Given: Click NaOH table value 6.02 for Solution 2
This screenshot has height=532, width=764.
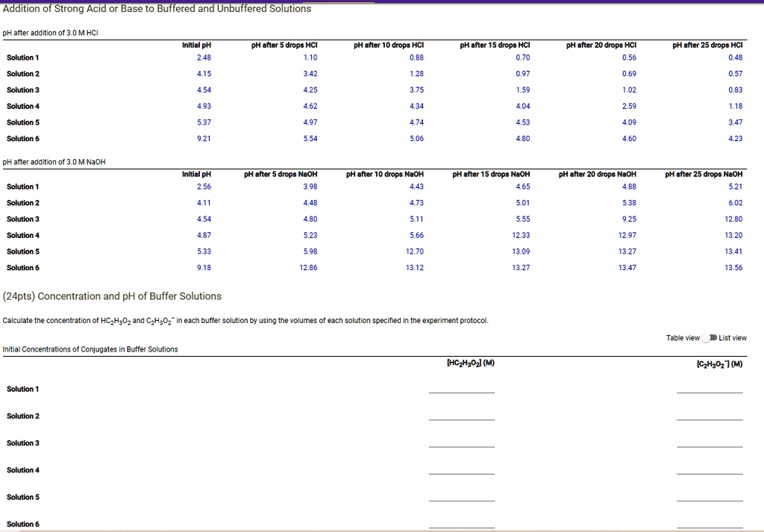Looking at the screenshot, I should click(x=735, y=203).
